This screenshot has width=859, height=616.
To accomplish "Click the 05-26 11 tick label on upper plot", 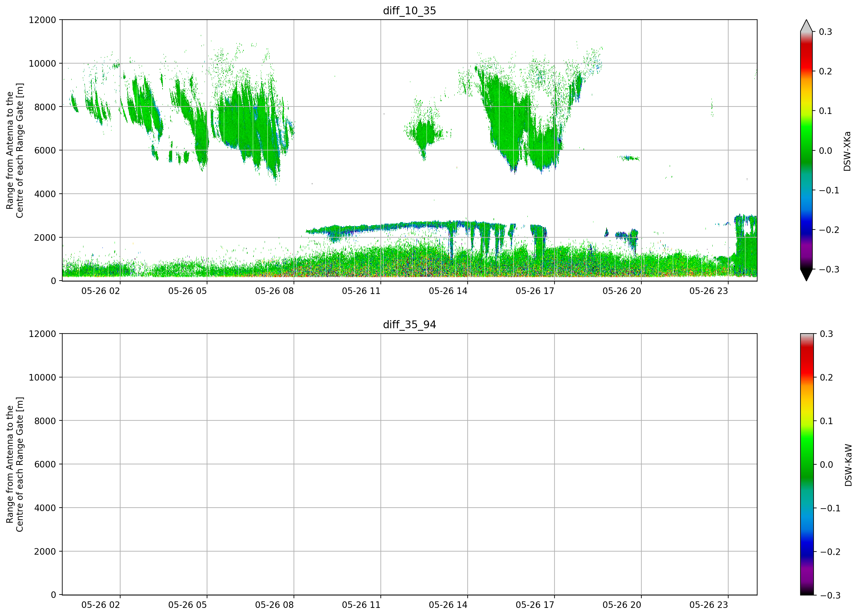I will click(361, 291).
